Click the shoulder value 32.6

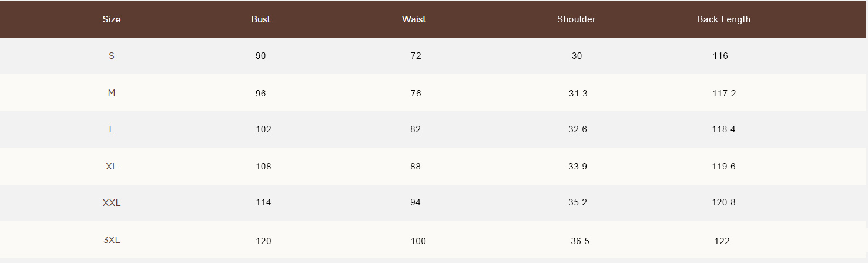coord(578,129)
